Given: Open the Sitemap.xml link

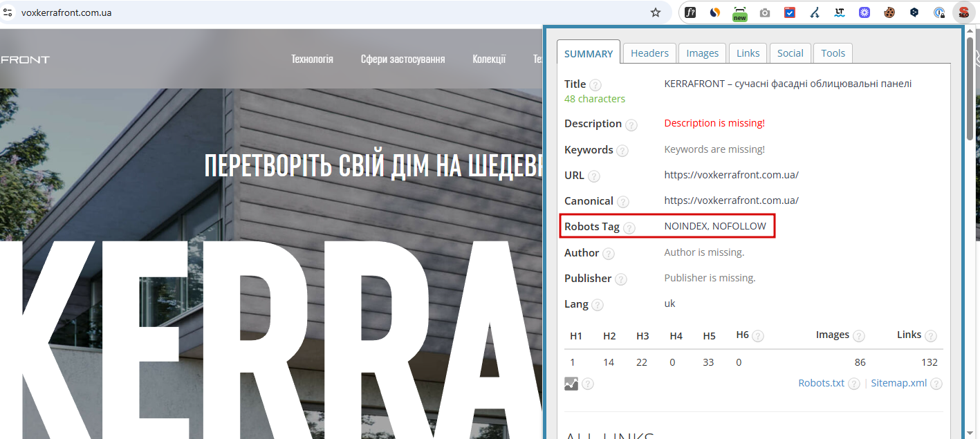Looking at the screenshot, I should [x=898, y=383].
